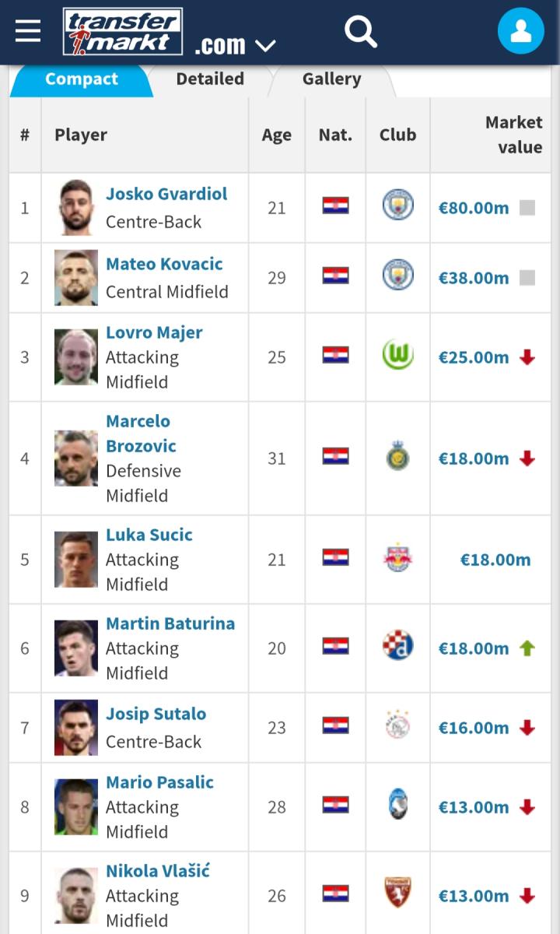Open the user profile icon
This screenshot has width=560, height=934.
[520, 31]
